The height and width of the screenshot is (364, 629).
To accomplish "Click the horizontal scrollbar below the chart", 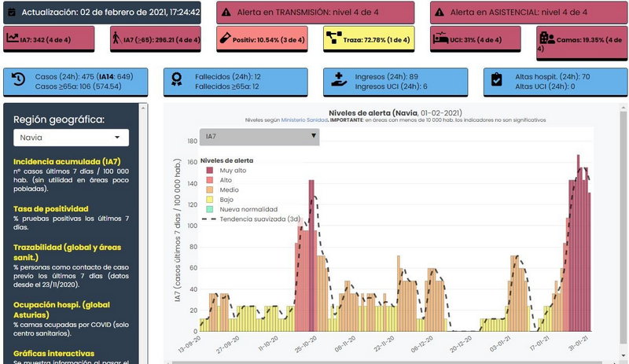I will [x=393, y=362].
